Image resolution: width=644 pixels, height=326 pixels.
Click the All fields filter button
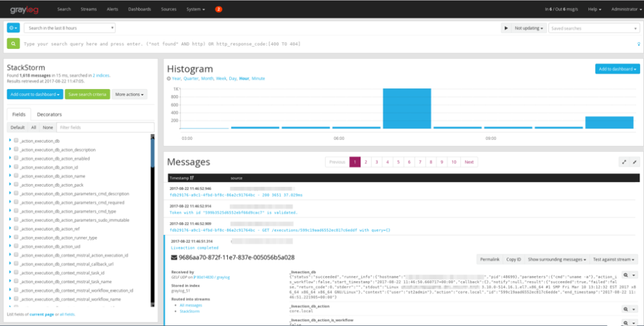pos(34,128)
